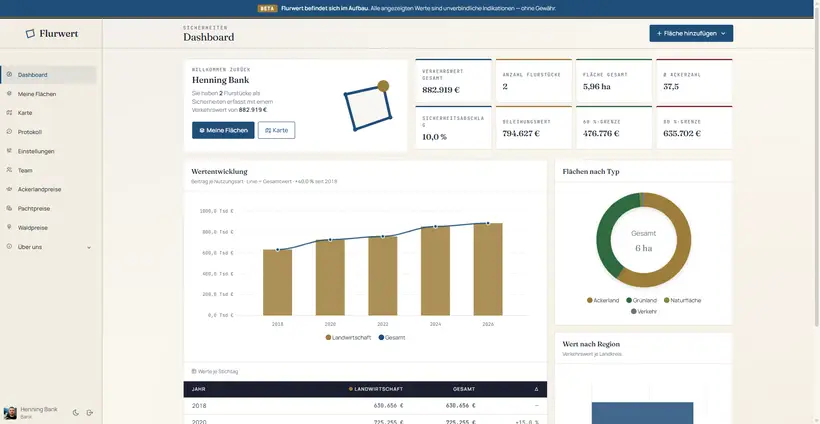Click the Ø Ackerzahl 37,5 card
The width and height of the screenshot is (820, 424).
694,81
